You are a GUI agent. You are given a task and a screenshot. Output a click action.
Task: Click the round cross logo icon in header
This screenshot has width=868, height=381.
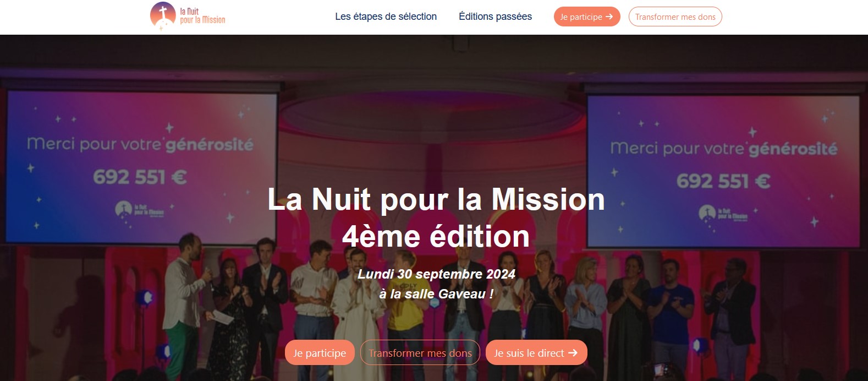point(163,15)
